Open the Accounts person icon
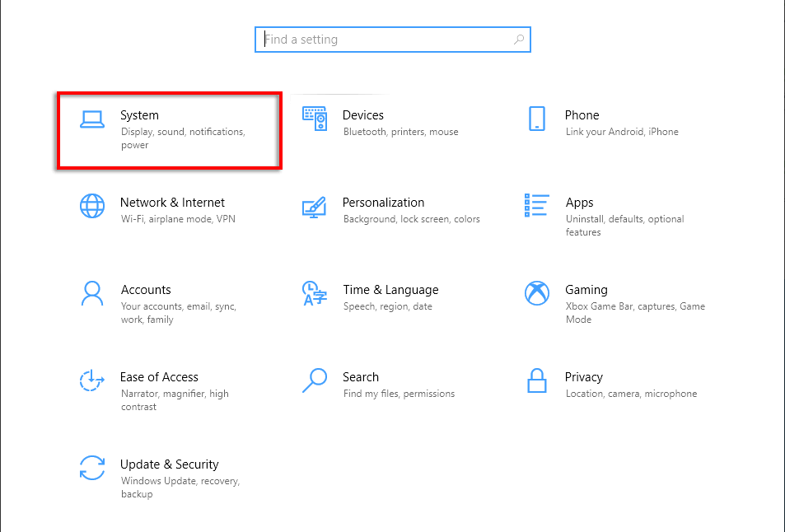This screenshot has width=785, height=532. 91,293
